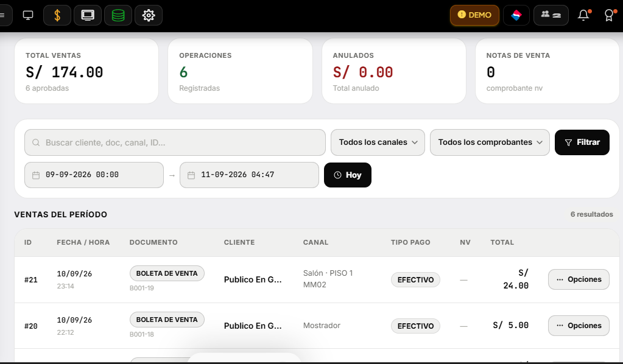This screenshot has width=623, height=364.
Task: Click channel Salón · PISO 1 MM02
Action: tap(328, 279)
